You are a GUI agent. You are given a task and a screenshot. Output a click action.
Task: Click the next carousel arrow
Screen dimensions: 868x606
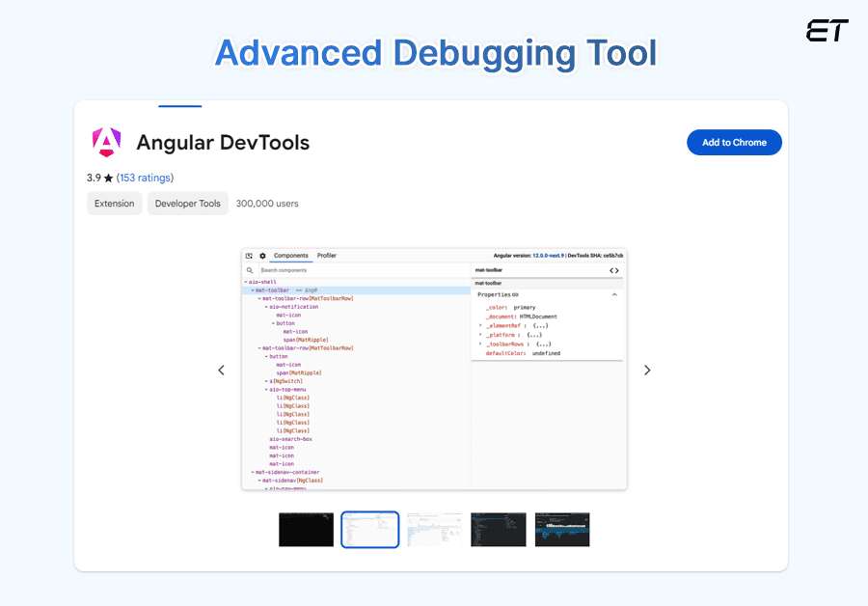click(647, 370)
